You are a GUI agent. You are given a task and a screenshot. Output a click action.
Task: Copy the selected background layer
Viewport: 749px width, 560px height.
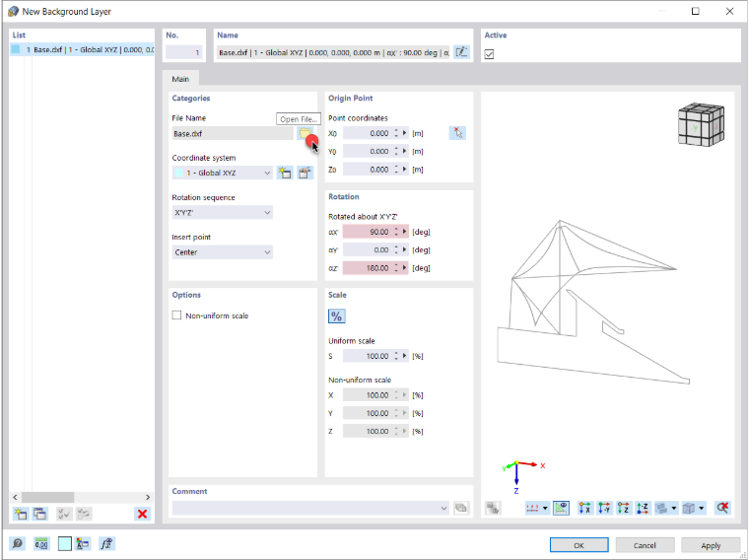click(x=40, y=514)
